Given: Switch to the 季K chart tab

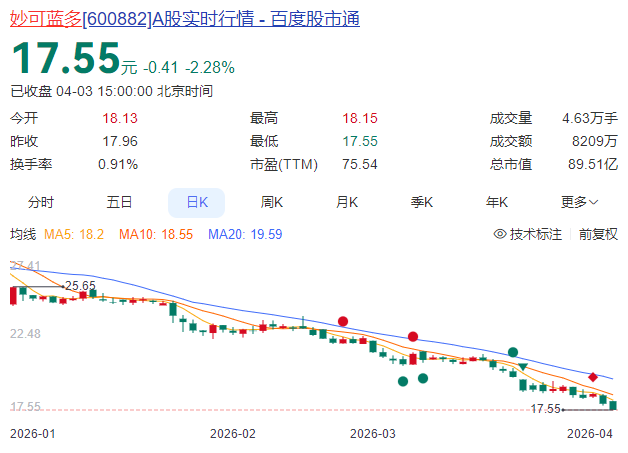Looking at the screenshot, I should (x=422, y=202).
